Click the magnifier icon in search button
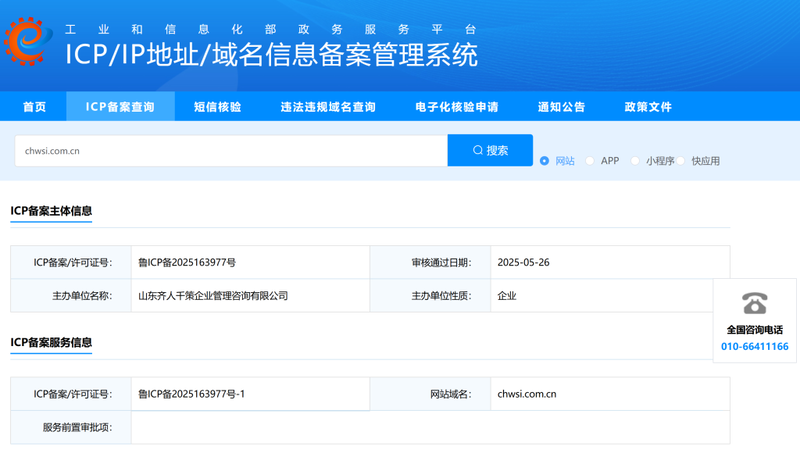This screenshot has width=800, height=464. click(478, 151)
